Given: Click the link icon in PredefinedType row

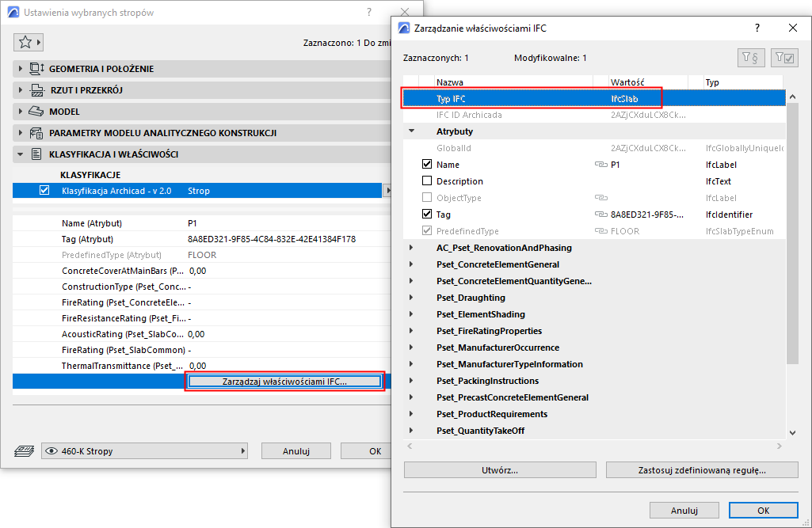Looking at the screenshot, I should point(600,231).
